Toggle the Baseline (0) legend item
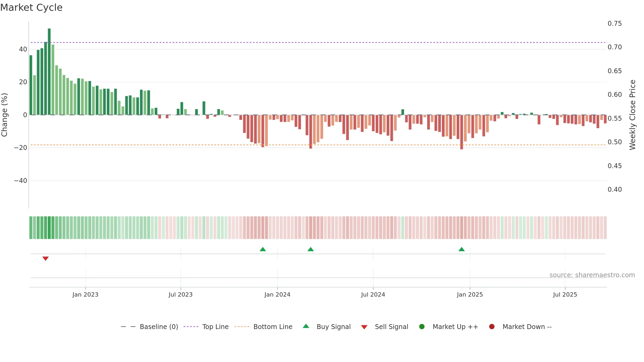The image size is (644, 362). [x=149, y=327]
